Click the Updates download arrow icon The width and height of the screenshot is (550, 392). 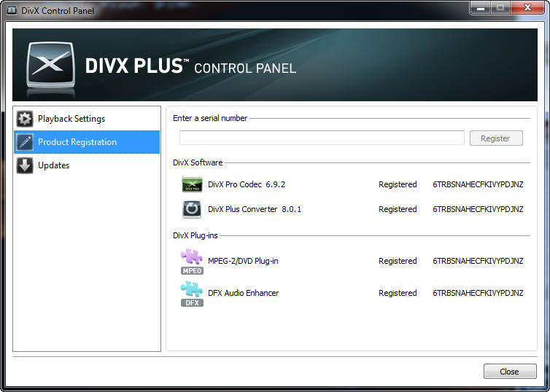(25, 165)
